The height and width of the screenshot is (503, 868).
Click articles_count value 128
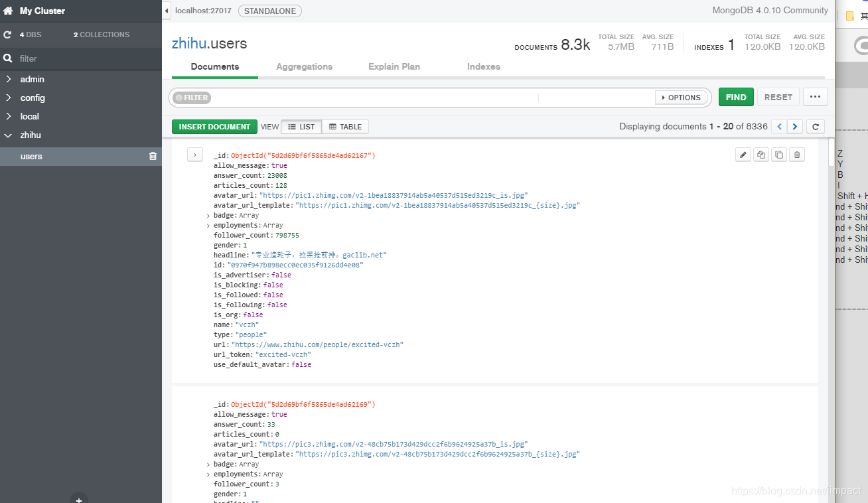281,186
